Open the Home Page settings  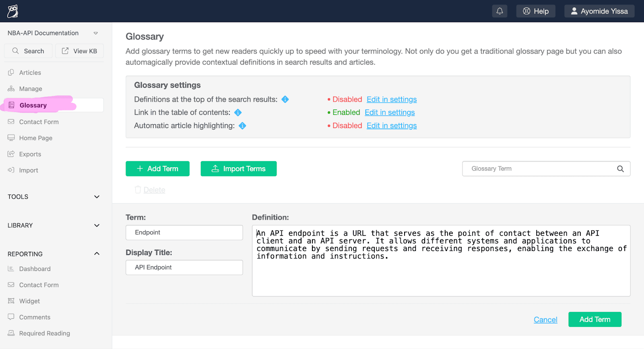pyautogui.click(x=36, y=138)
